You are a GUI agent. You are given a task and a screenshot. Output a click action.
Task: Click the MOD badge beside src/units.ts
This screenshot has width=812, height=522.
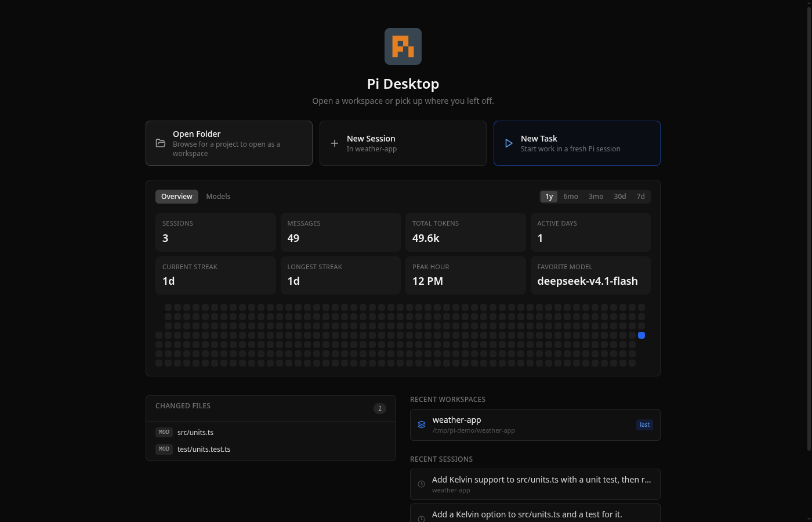pos(164,432)
